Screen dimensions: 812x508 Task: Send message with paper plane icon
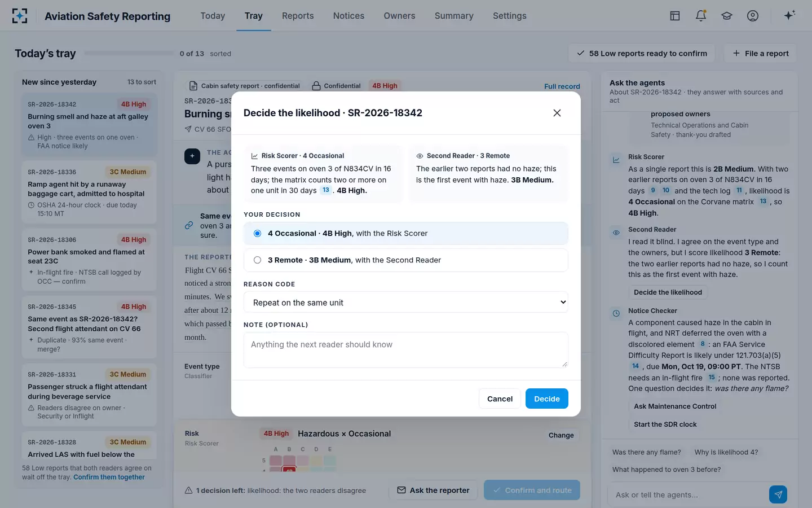(x=778, y=494)
